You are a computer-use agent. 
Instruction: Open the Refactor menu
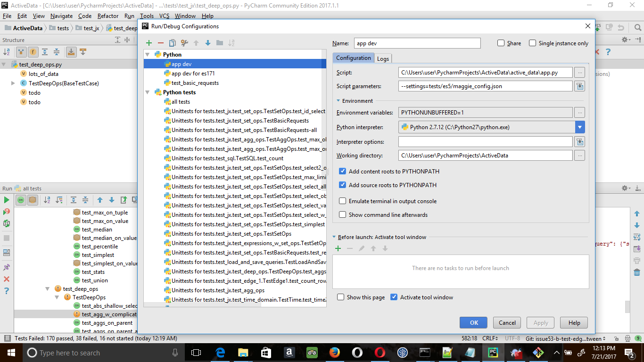pos(108,16)
